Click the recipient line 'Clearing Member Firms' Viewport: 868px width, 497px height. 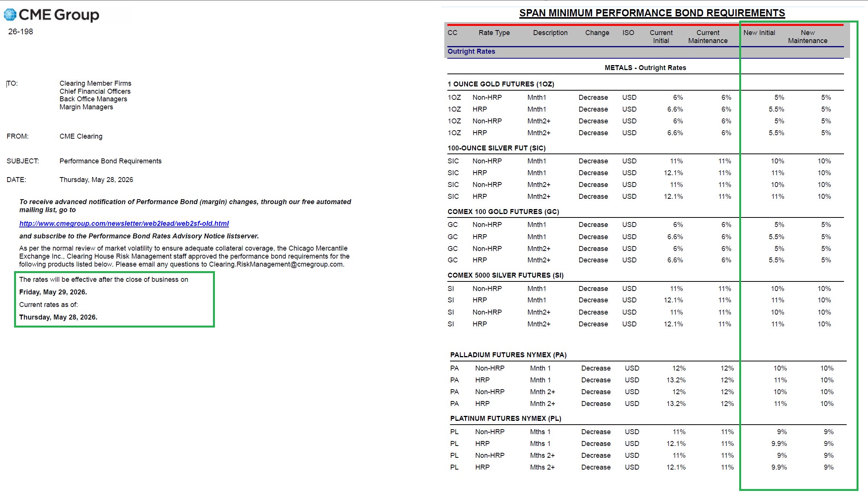point(95,83)
